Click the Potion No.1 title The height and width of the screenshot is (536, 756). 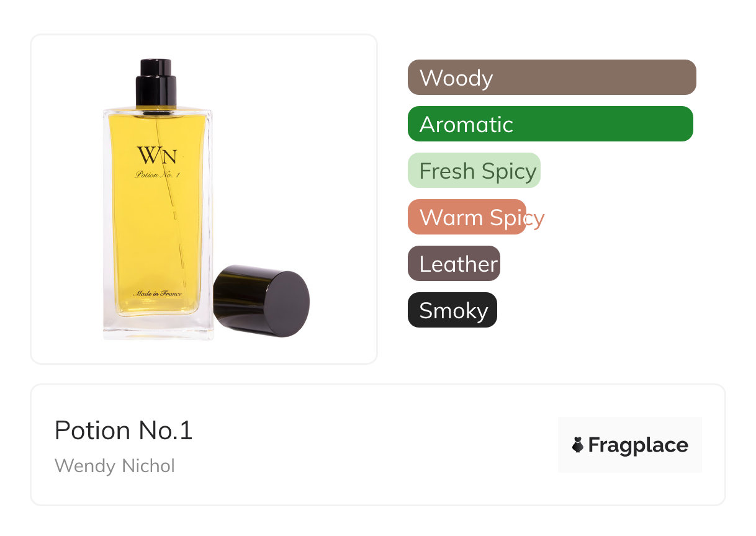click(x=124, y=431)
